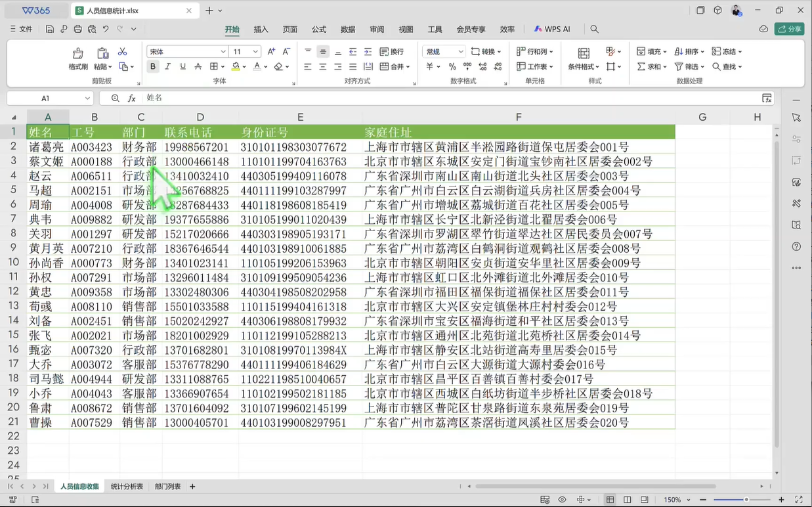Expand the Filter (筛选) dropdown arrow
This screenshot has height=507, width=812.
[x=703, y=67]
